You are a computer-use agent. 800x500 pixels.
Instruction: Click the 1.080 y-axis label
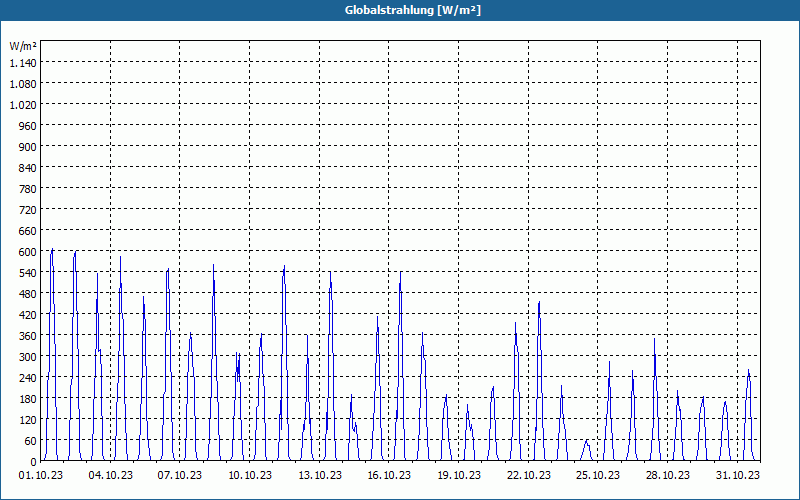coord(23,83)
